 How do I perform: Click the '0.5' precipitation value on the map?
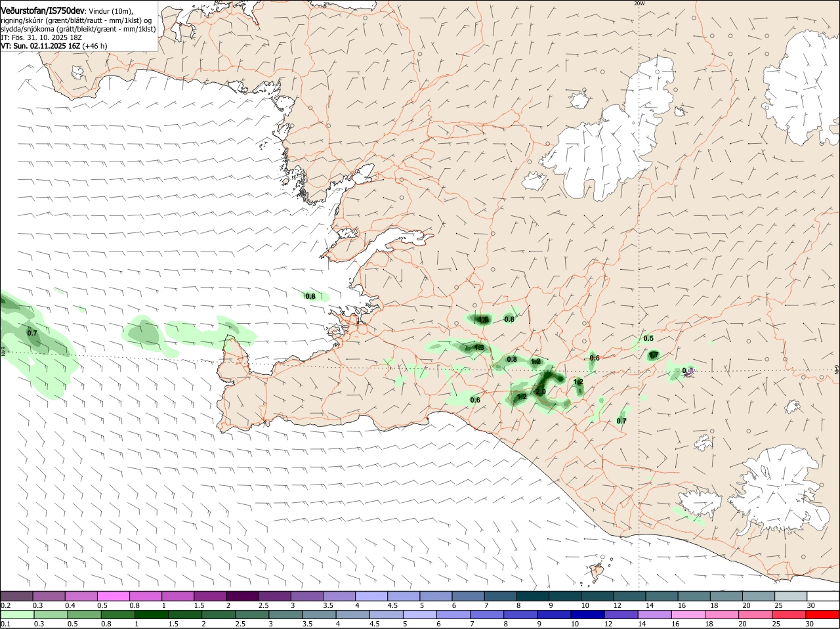[x=648, y=338]
